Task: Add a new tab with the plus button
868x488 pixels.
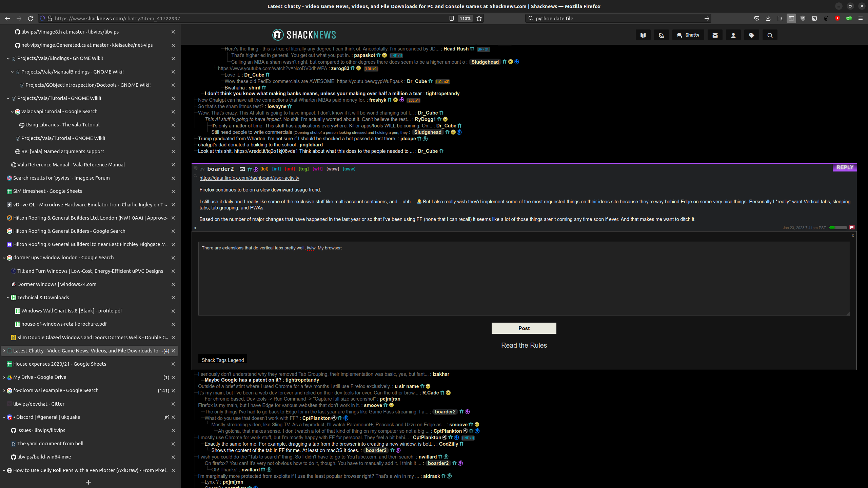Action: click(x=88, y=482)
